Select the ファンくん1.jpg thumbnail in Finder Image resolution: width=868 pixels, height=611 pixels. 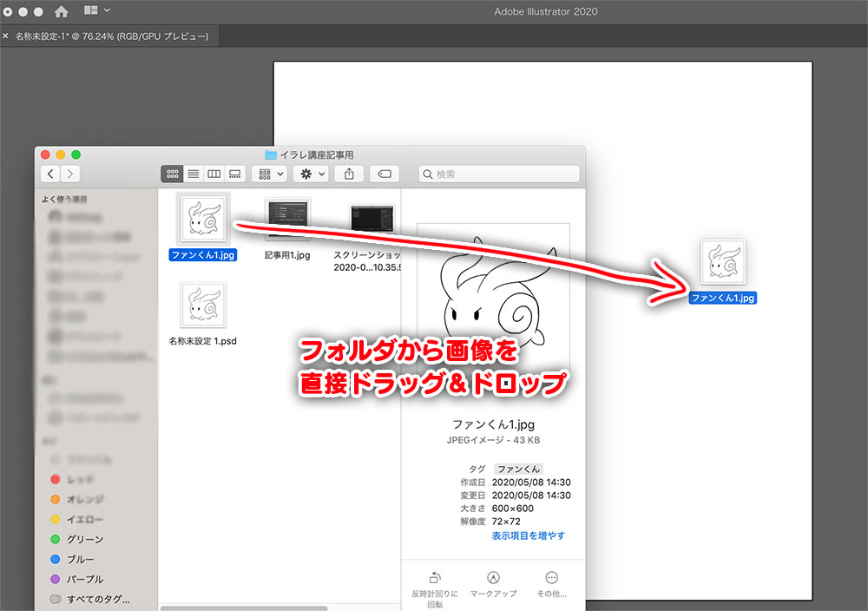coord(203,218)
